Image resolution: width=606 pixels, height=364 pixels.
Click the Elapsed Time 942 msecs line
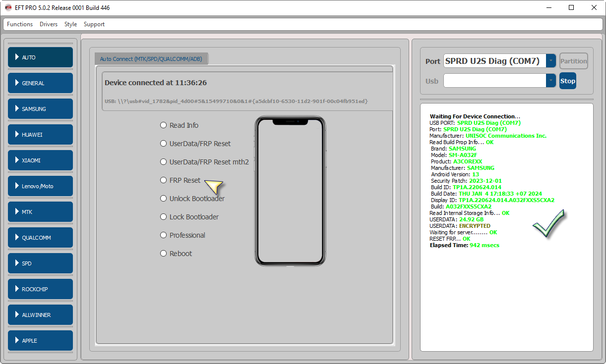tap(465, 245)
